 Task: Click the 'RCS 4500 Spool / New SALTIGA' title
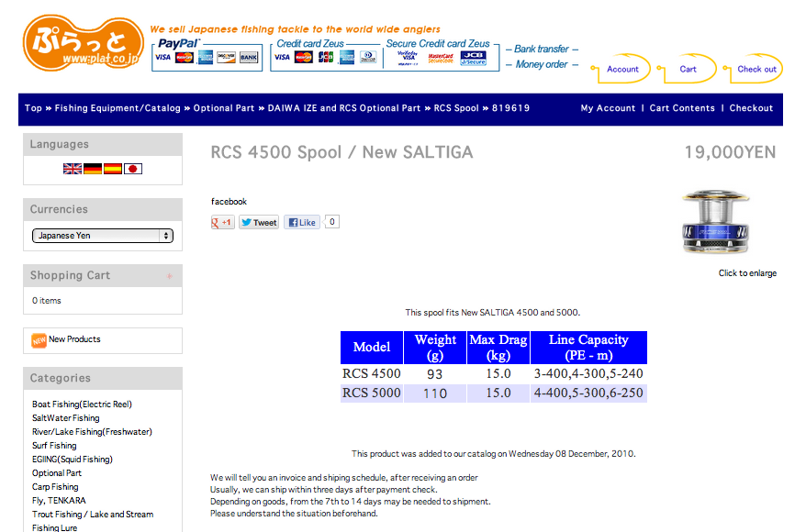(x=341, y=152)
